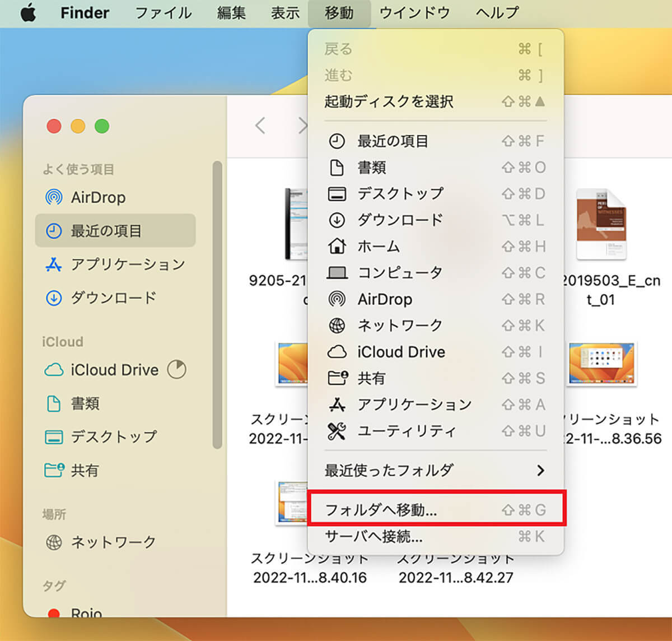The width and height of the screenshot is (672, 641).
Task: Go back with Finder's left chevron button
Action: [260, 126]
